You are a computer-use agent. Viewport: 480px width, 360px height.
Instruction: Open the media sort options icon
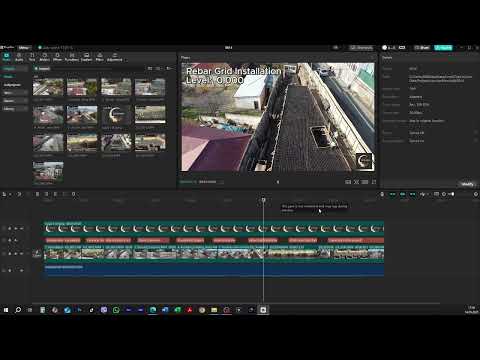[158, 68]
